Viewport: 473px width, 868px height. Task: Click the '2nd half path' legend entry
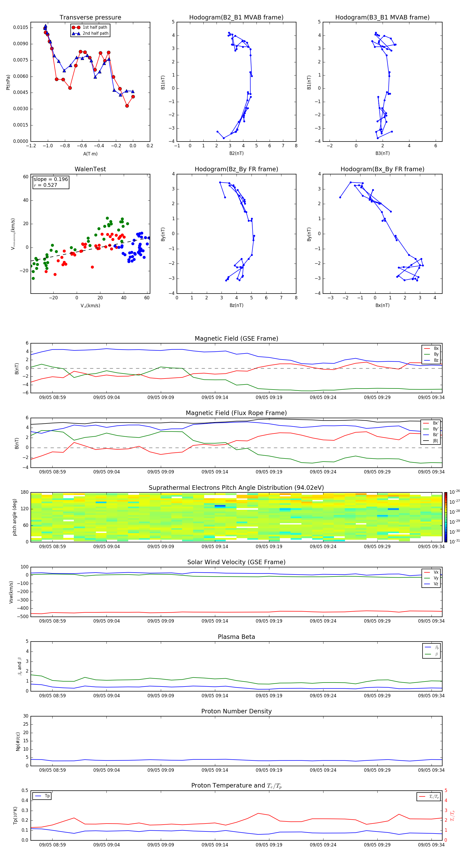[x=90, y=33]
